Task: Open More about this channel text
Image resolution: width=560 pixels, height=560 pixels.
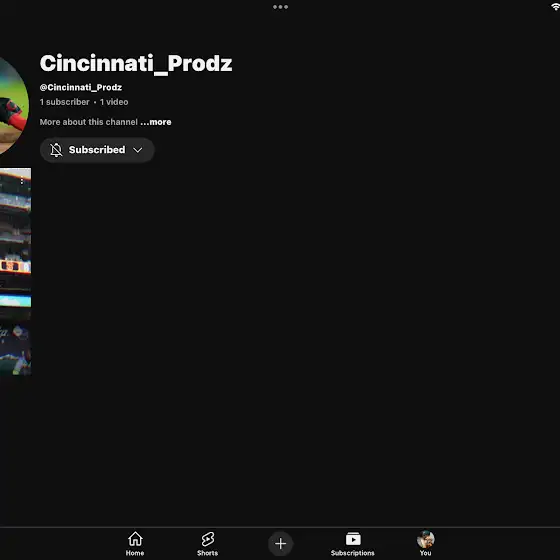Action: [x=89, y=122]
